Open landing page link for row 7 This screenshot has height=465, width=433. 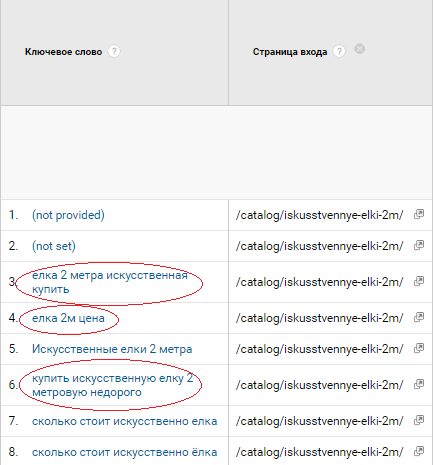(419, 421)
